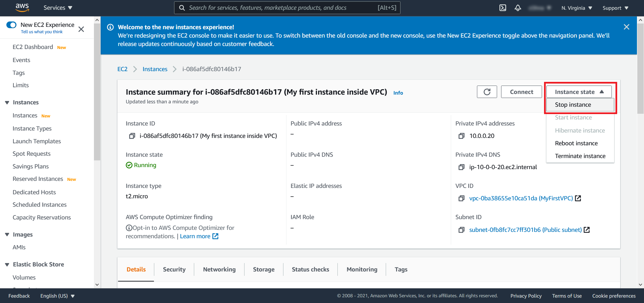Image resolution: width=644 pixels, height=303 pixels.
Task: Dismiss the welcome banner with X
Action: point(626,27)
